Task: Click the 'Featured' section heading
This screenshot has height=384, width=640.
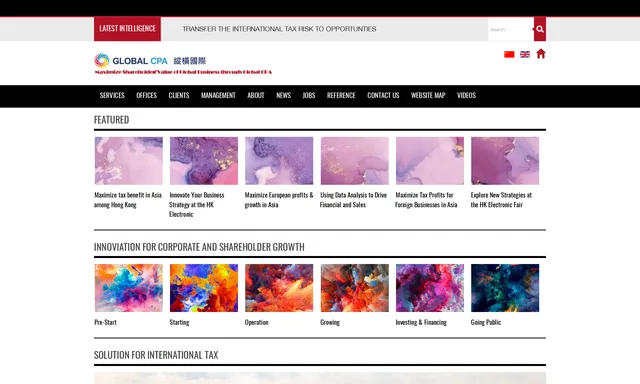Action: click(x=111, y=120)
